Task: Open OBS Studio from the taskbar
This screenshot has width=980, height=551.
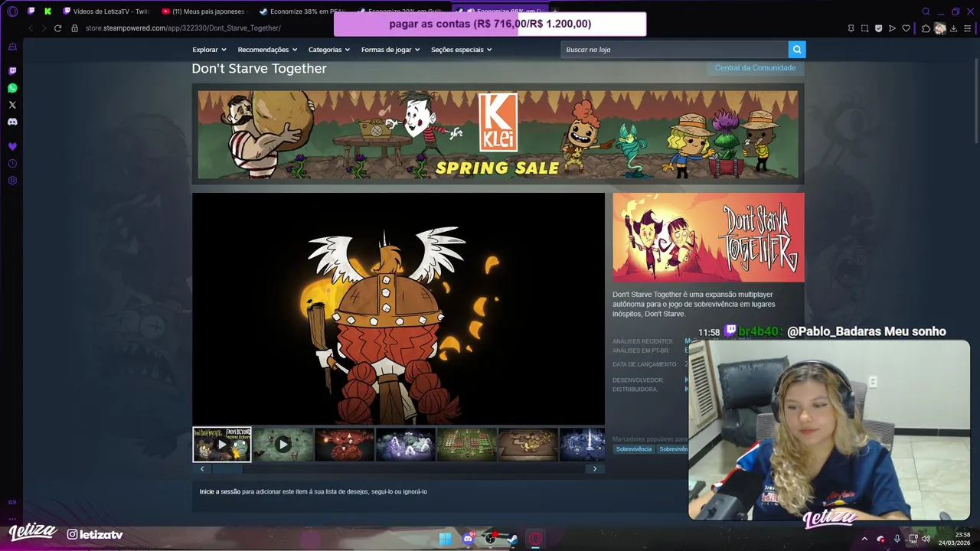Action: point(490,539)
